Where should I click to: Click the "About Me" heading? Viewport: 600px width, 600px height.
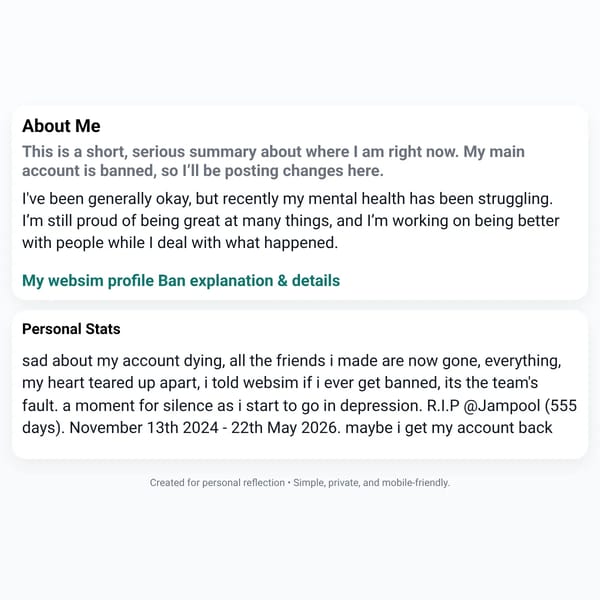61,126
